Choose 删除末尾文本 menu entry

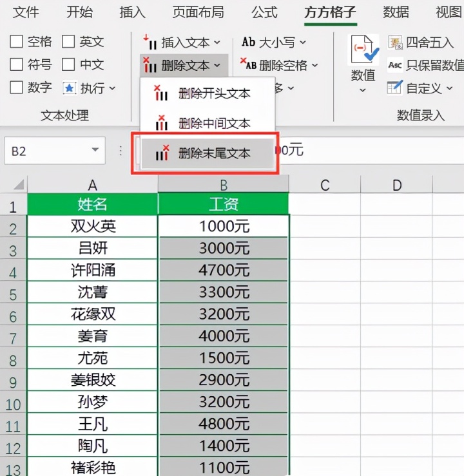[208, 153]
